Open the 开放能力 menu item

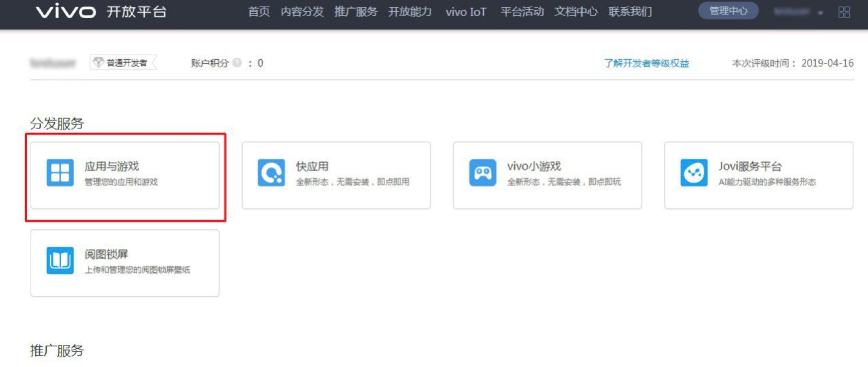pyautogui.click(x=410, y=12)
